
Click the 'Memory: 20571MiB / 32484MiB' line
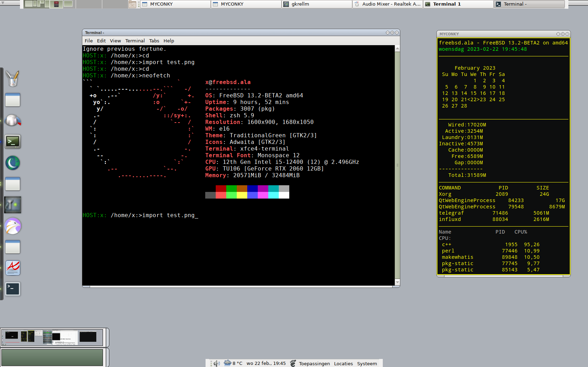[x=253, y=175]
